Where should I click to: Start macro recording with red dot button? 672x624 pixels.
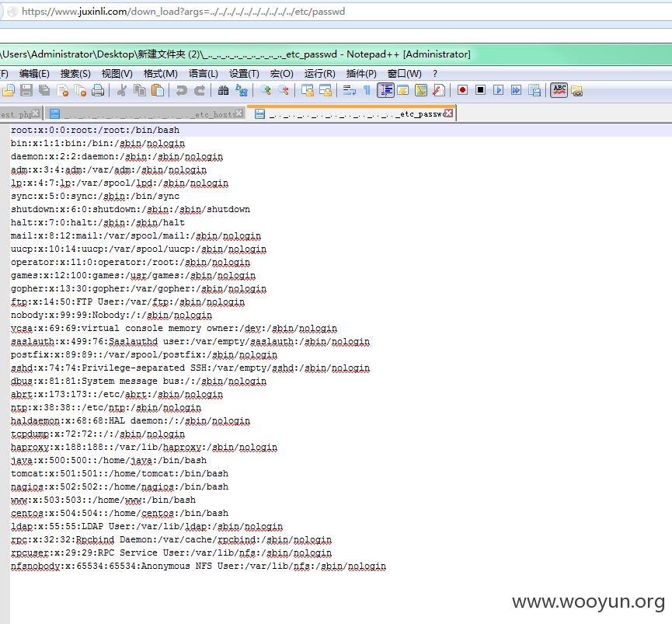click(x=462, y=90)
